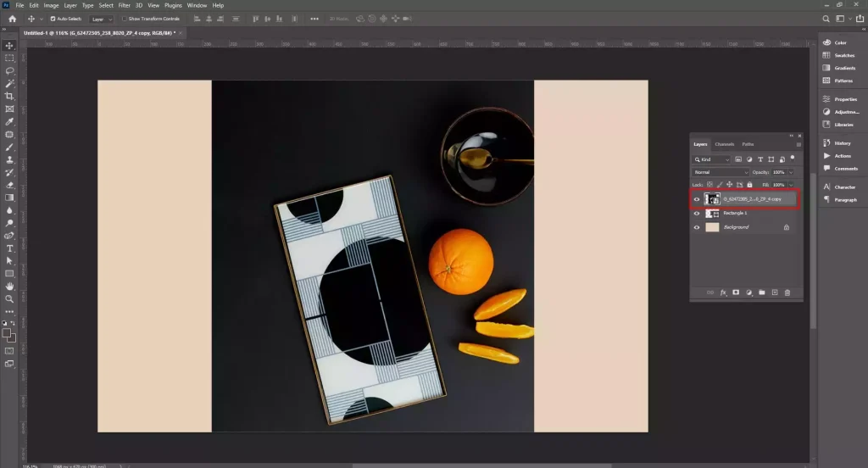The height and width of the screenshot is (468, 868).
Task: Toggle Lock all padlock icon
Action: pyautogui.click(x=749, y=185)
